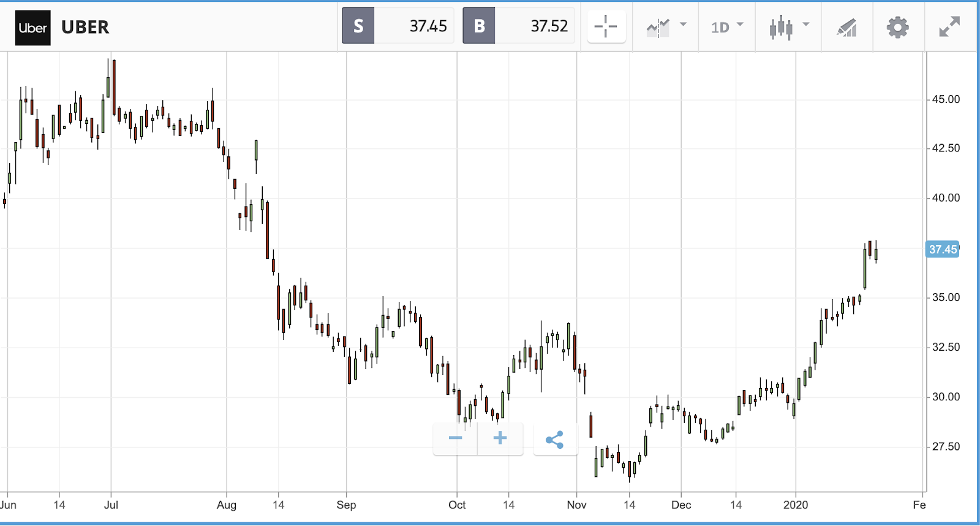Viewport: 980px width, 526px height.
Task: Click the S sell button
Action: coord(358,26)
